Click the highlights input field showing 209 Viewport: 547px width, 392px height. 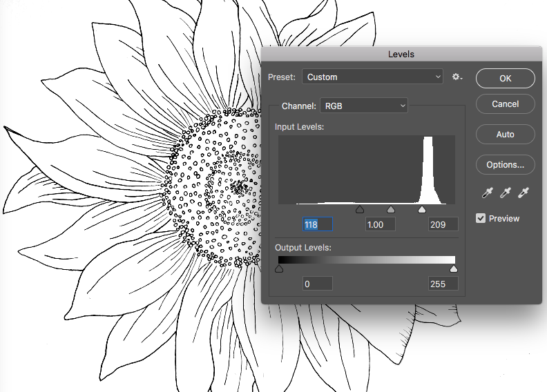click(443, 224)
